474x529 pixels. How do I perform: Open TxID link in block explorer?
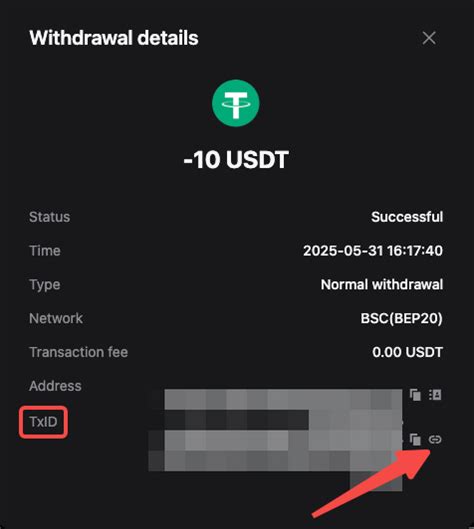435,439
